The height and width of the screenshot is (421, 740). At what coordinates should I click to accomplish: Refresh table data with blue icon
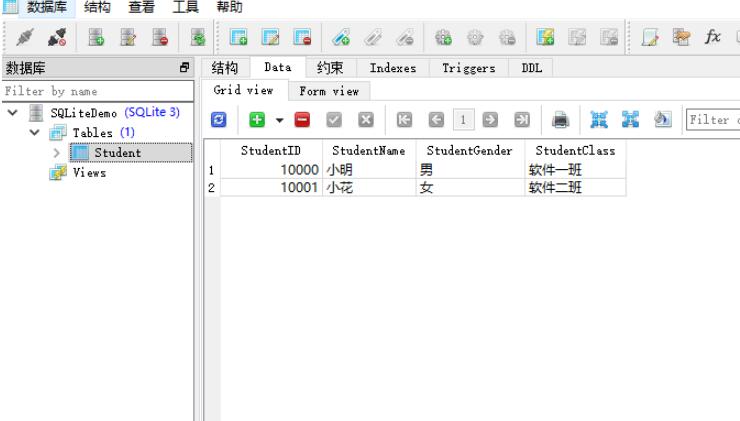coord(219,120)
